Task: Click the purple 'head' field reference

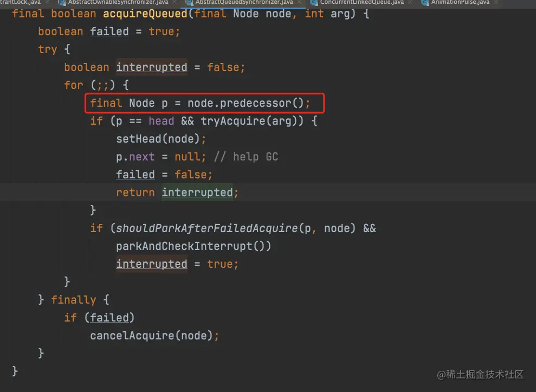Action: 162,121
